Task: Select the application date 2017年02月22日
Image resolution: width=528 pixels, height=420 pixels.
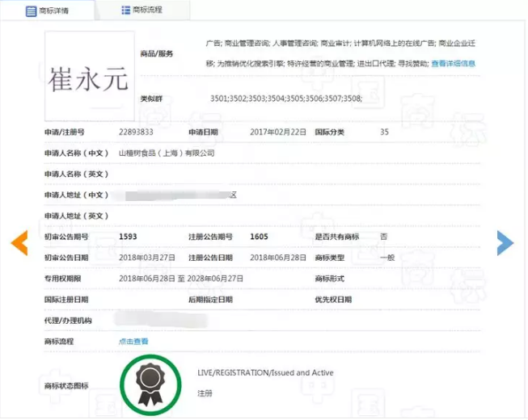Action: coord(278,132)
